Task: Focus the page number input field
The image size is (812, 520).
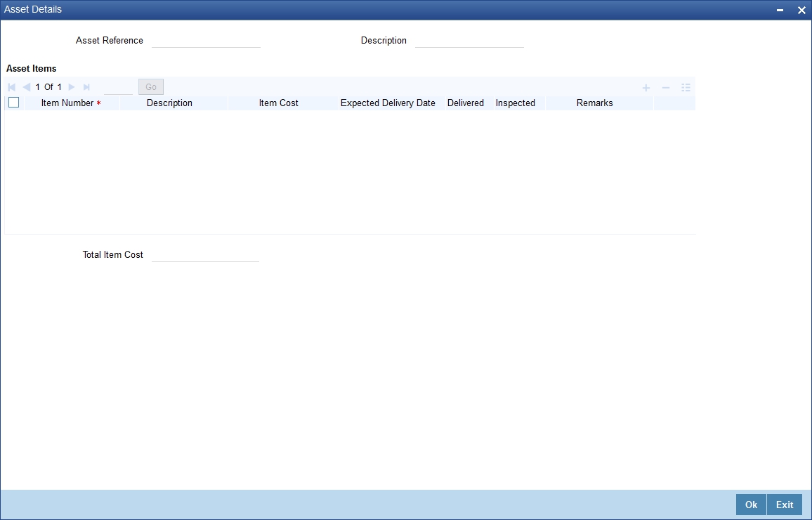Action: 118,87
